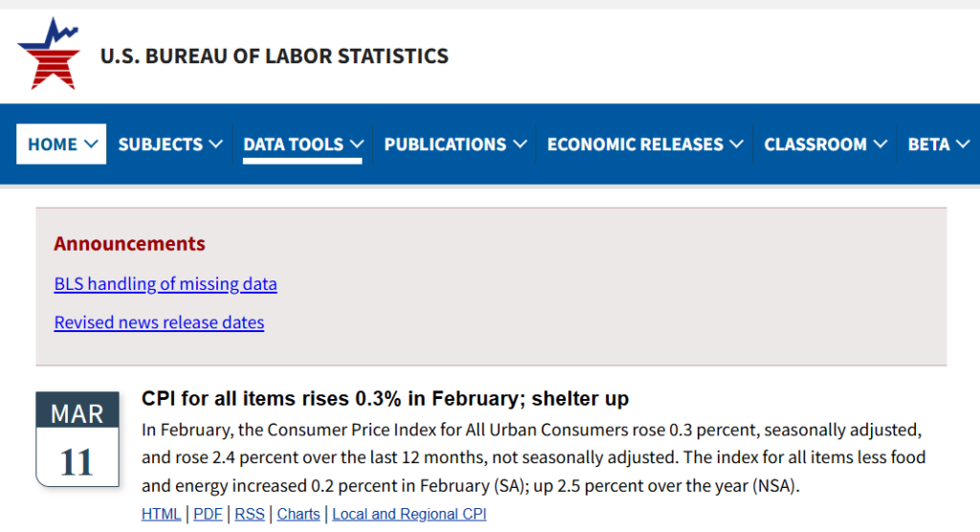Expand the HOME menu chevron
Image resolution: width=980 pixels, height=532 pixels.
tap(91, 144)
